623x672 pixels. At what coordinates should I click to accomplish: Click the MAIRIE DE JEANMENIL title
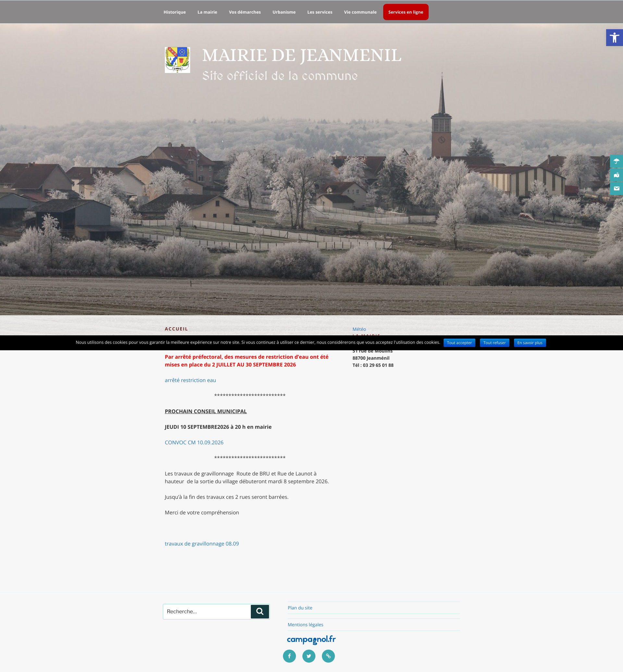[302, 55]
